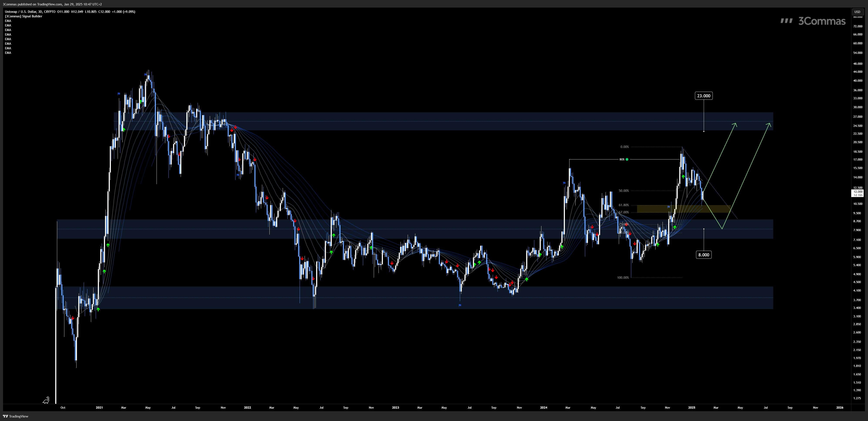Click '2022' on the time axis

(247, 408)
